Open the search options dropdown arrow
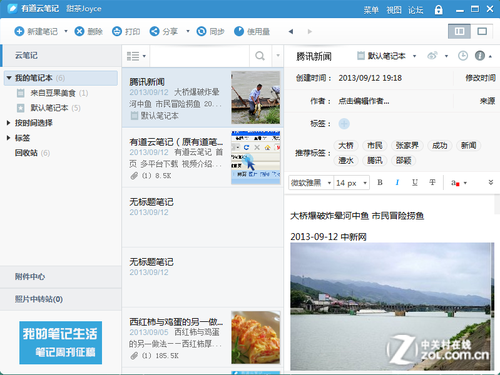The width and height of the screenshot is (500, 375). (278, 56)
